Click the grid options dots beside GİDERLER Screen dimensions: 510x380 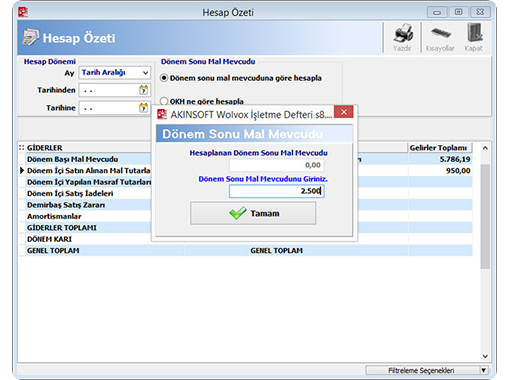[x=22, y=148]
